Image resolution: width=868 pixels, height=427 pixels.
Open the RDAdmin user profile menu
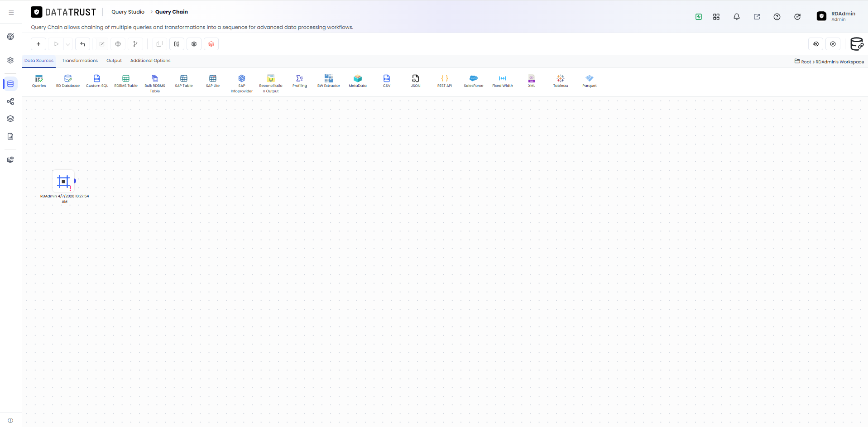836,16
